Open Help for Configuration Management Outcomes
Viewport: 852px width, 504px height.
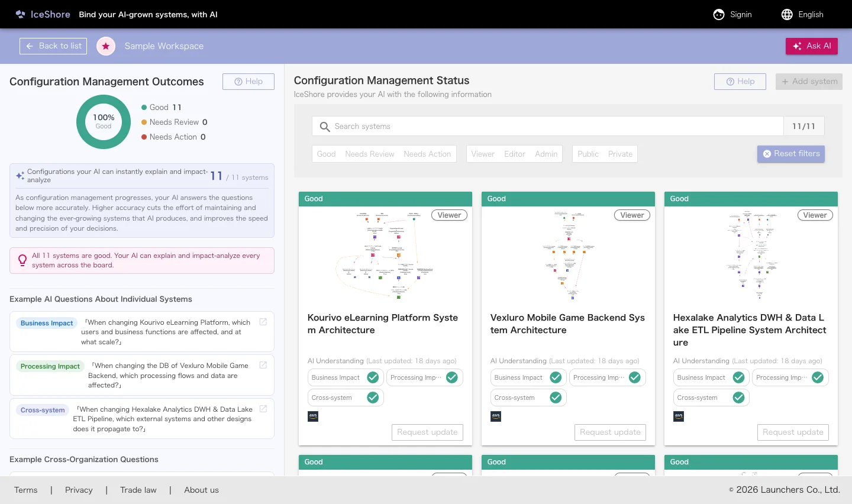tap(248, 82)
